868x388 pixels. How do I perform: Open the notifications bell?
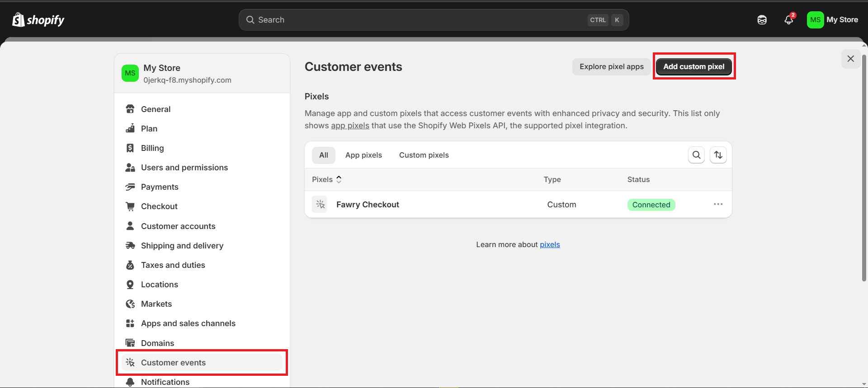789,20
